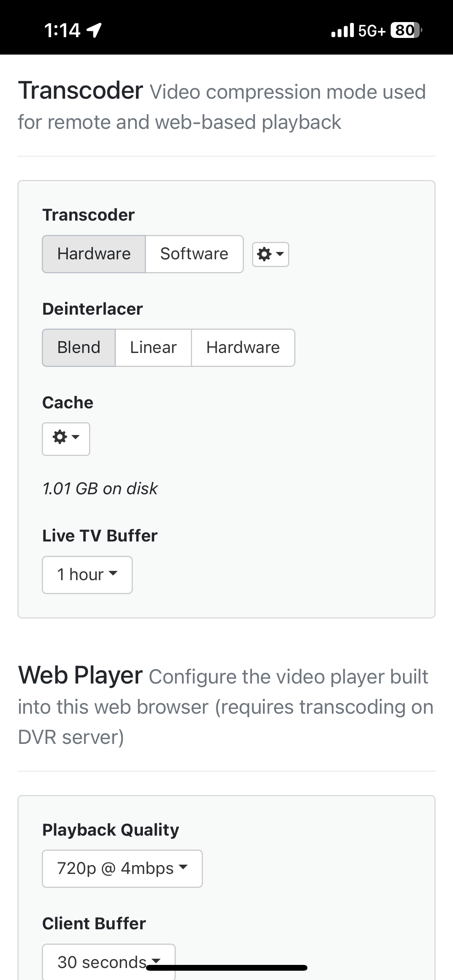This screenshot has height=980, width=453.
Task: Tap the clock time in status bar
Action: tap(62, 30)
